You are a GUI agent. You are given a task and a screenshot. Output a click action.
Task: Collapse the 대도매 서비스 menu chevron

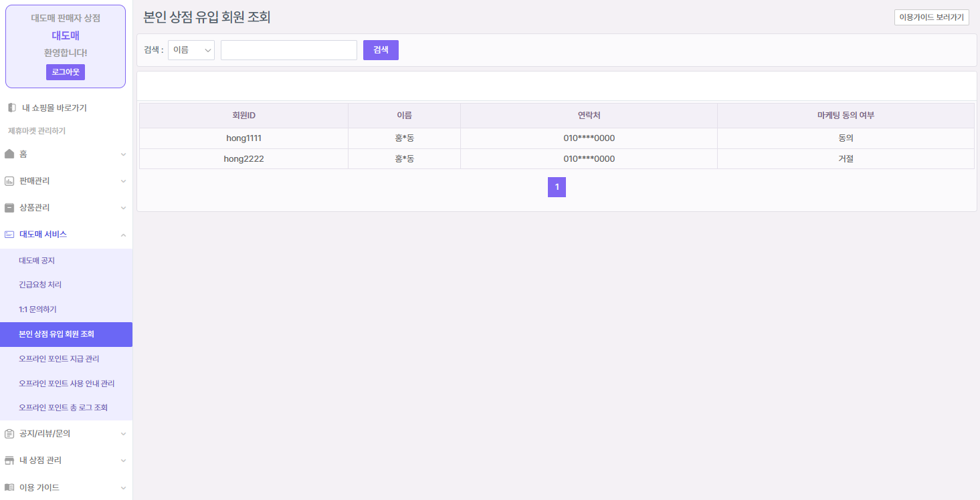(123, 235)
